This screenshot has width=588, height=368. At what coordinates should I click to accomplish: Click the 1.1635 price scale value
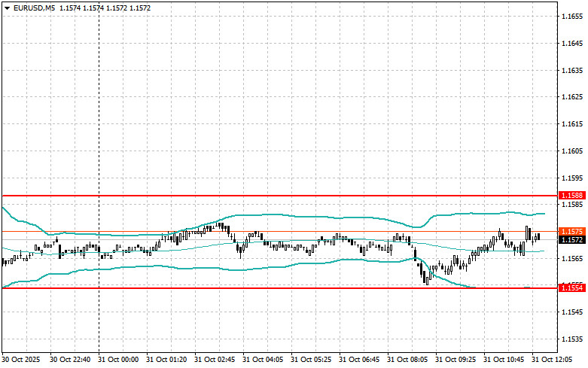click(x=572, y=71)
